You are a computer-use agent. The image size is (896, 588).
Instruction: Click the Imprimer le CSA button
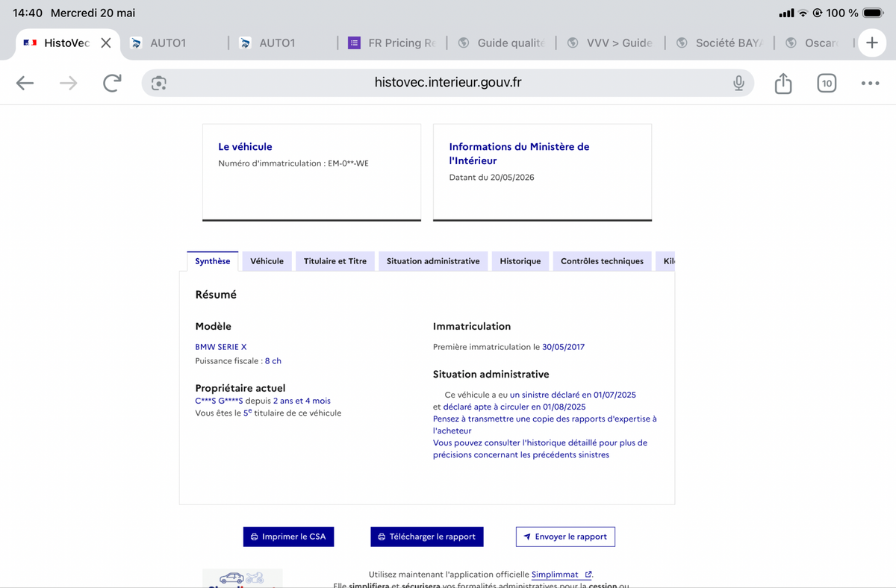[x=288, y=537]
